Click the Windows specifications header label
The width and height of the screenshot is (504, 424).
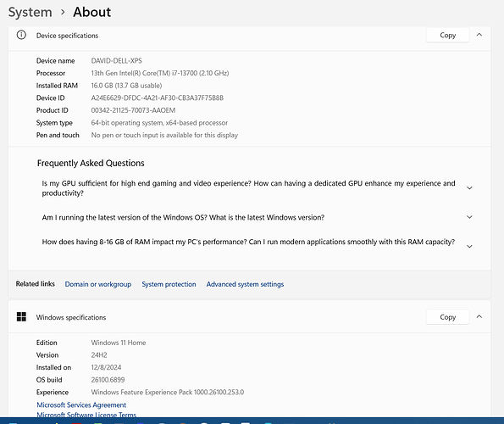(x=71, y=317)
